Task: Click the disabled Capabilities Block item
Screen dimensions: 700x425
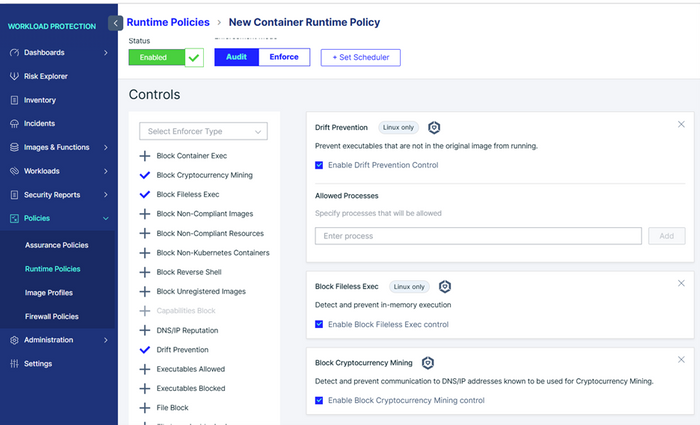Action: pyautogui.click(x=186, y=311)
